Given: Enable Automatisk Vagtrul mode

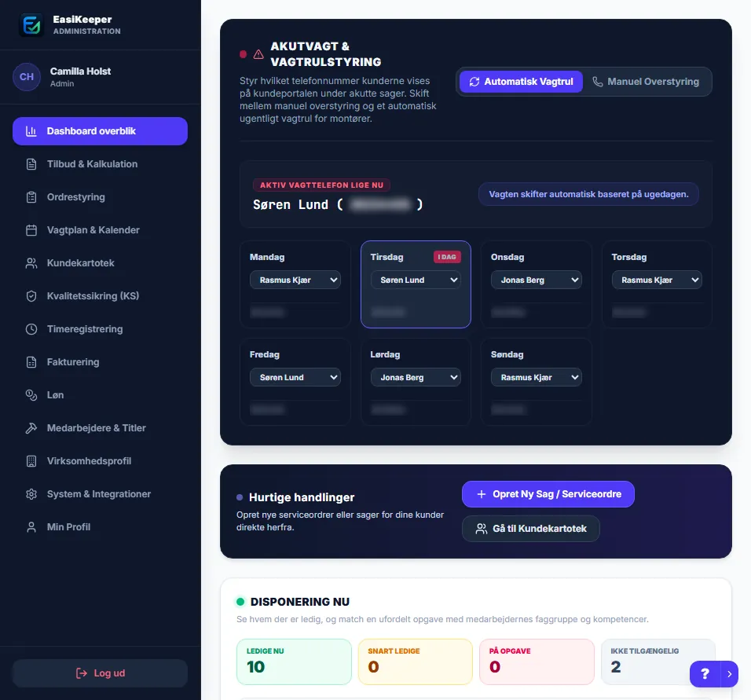Looking at the screenshot, I should tap(521, 82).
